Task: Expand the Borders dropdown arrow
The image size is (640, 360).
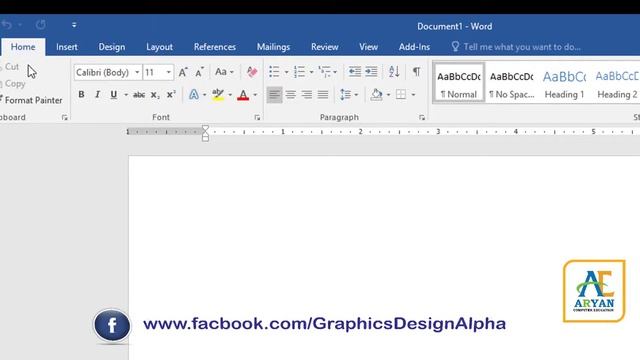Action: pos(413,95)
